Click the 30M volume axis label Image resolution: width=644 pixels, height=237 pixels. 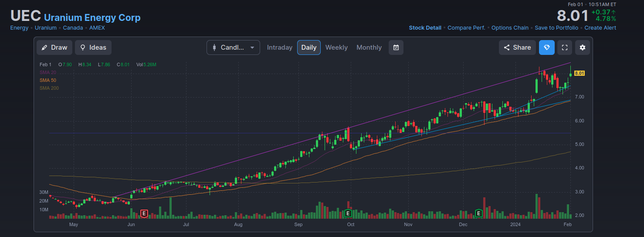click(44, 192)
